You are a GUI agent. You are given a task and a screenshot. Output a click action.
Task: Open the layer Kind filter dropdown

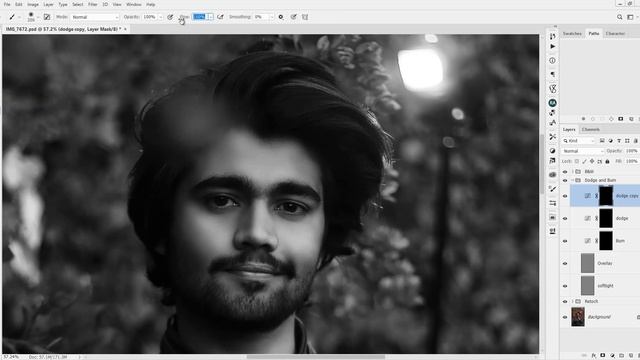pos(579,141)
